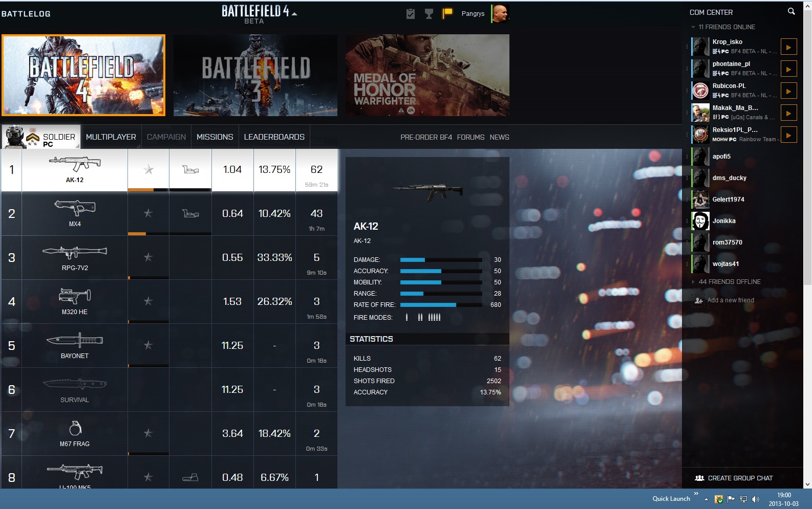Select the Battlefield 4 game banner
This screenshot has height=509, width=812.
point(83,75)
